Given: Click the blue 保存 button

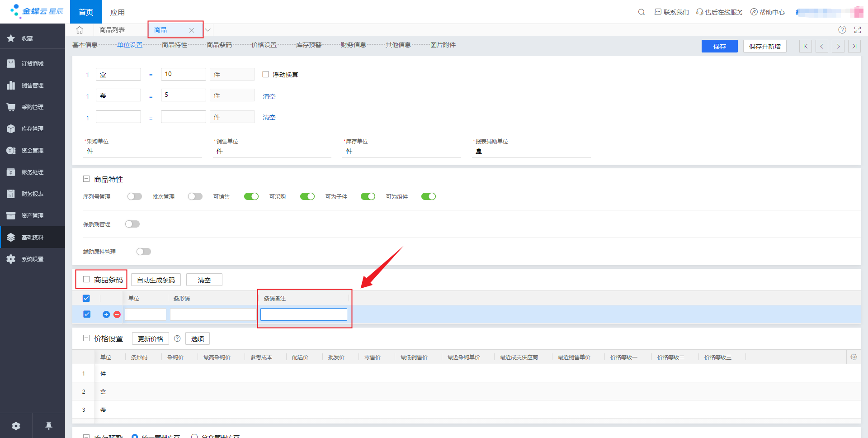Looking at the screenshot, I should (x=720, y=46).
